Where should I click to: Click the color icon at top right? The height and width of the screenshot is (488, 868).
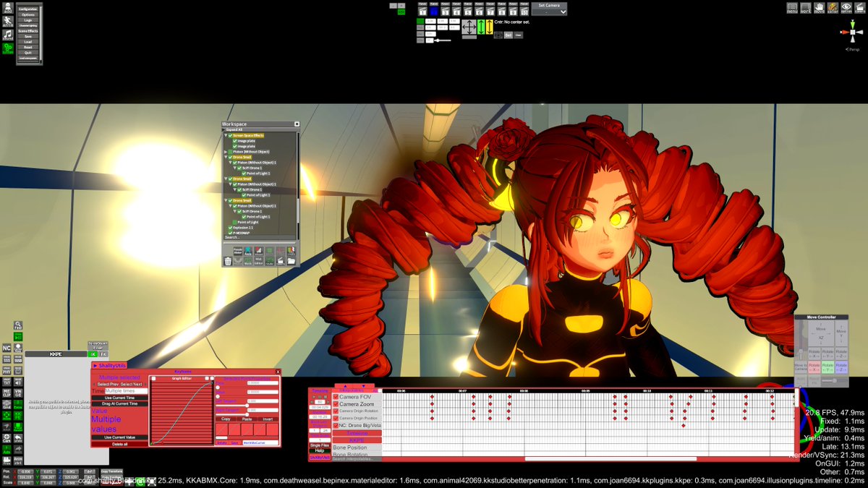pyautogui.click(x=833, y=8)
